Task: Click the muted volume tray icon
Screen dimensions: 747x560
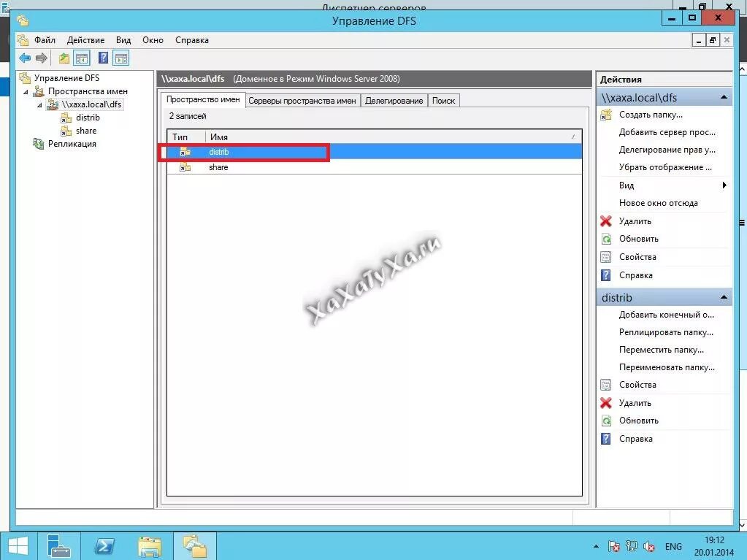Action: click(649, 546)
